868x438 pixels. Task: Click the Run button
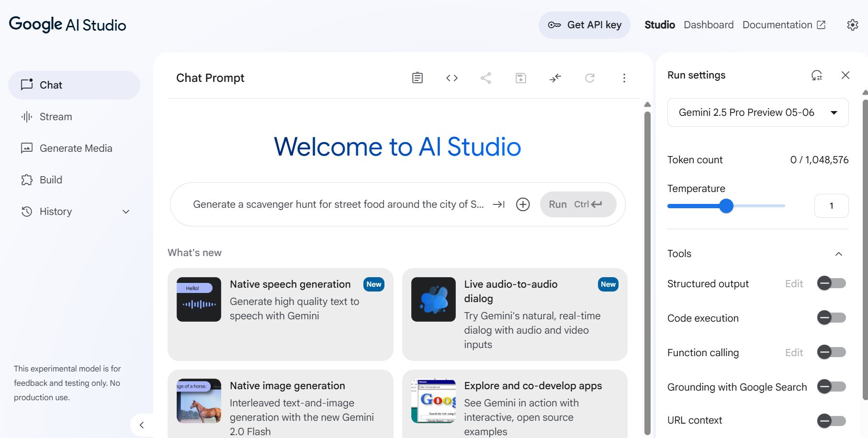[x=578, y=204]
